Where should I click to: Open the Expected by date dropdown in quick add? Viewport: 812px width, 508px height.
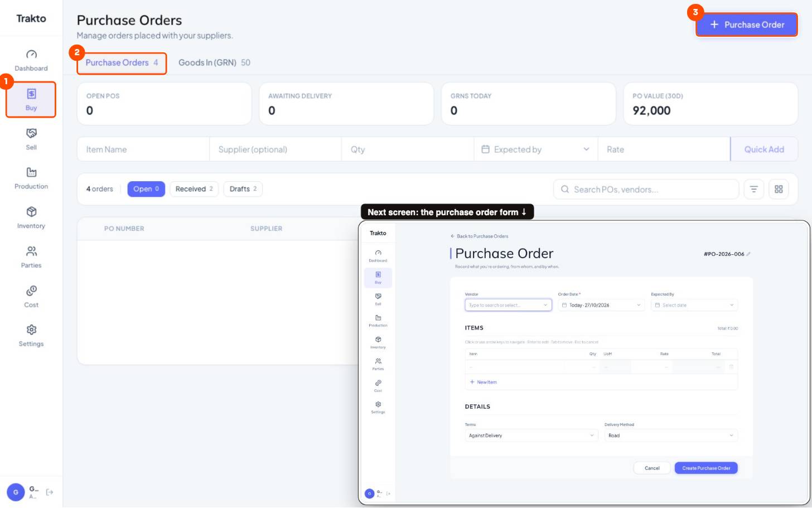(535, 149)
